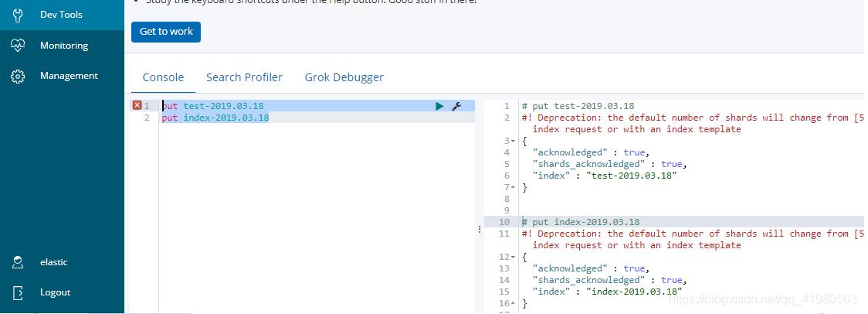This screenshot has height=314, width=868.
Task: Click the put index-2019.03.18 editor line
Action: click(x=215, y=118)
